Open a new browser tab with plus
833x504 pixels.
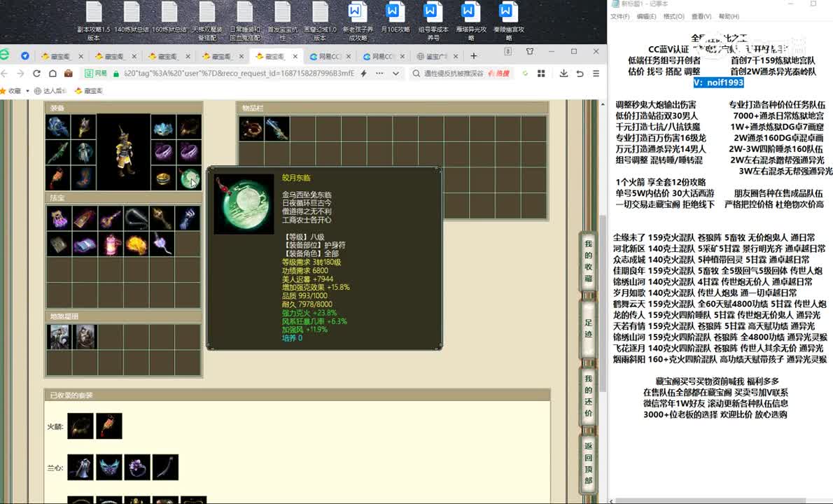click(x=474, y=56)
